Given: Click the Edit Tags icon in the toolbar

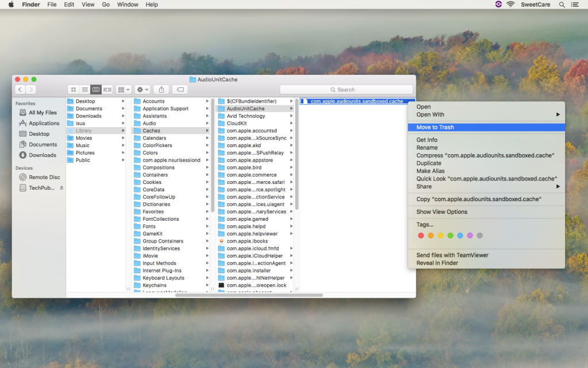Looking at the screenshot, I should 179,89.
